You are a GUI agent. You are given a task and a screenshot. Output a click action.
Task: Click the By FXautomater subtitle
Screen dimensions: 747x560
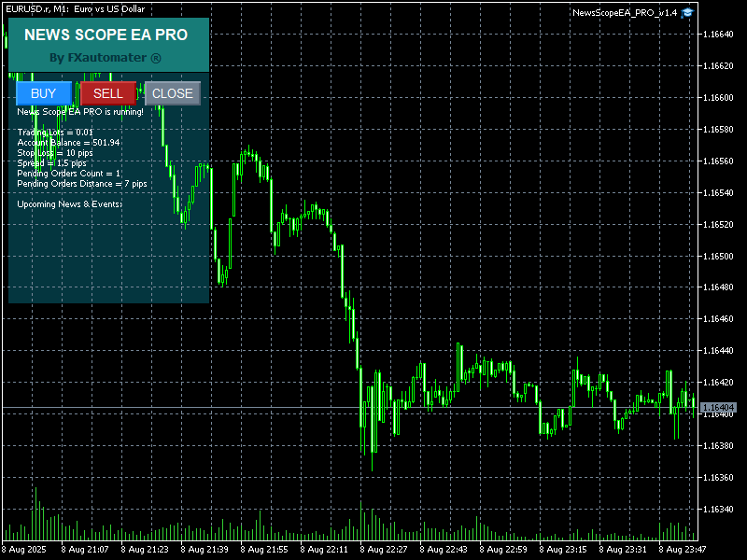(106, 58)
